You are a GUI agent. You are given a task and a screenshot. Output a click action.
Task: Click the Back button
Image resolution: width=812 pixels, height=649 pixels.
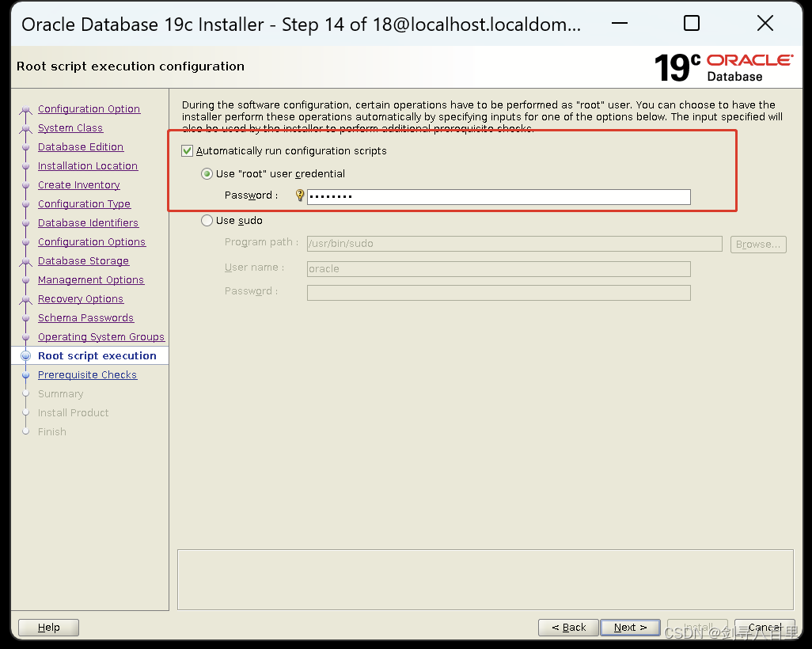pos(568,627)
